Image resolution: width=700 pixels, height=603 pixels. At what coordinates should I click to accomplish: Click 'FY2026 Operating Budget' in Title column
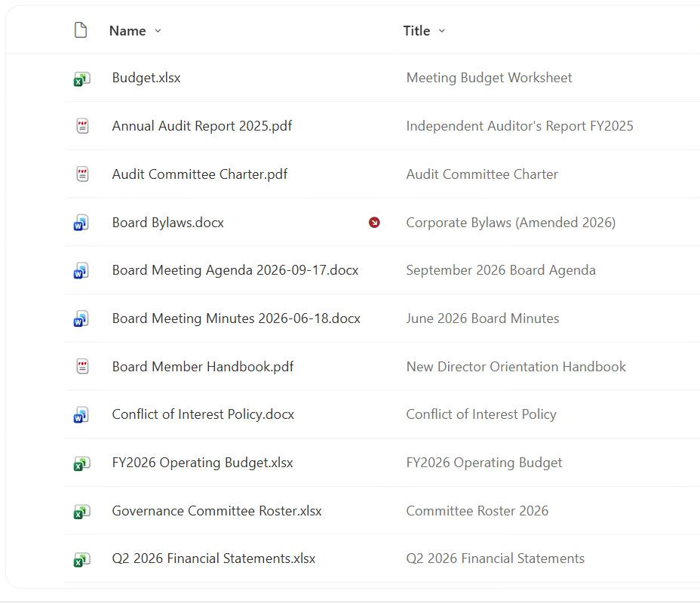tap(484, 463)
